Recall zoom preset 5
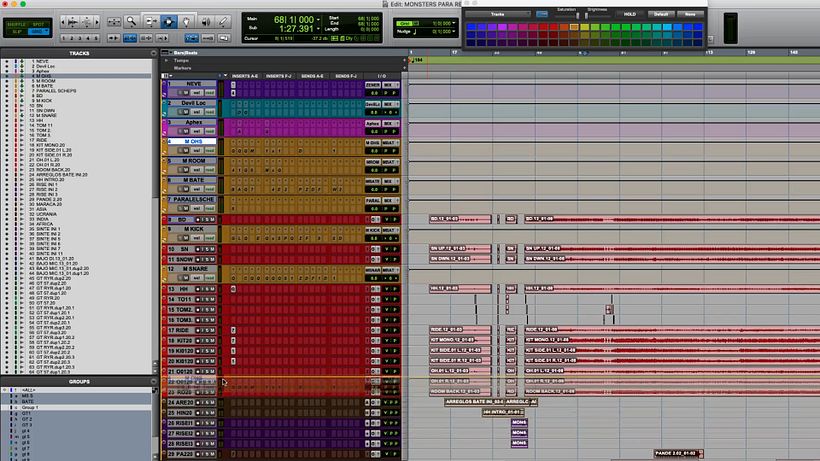This screenshot has height=461, width=820. [96, 38]
